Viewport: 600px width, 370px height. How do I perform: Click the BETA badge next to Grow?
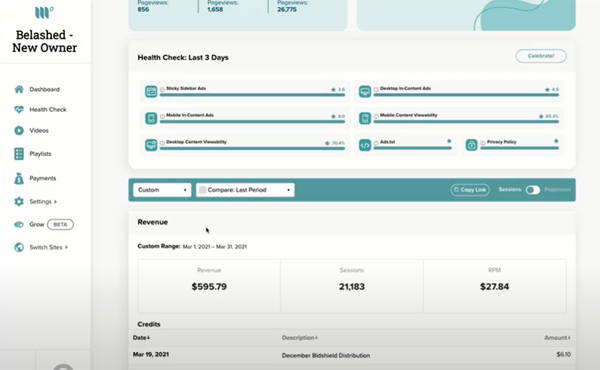[x=60, y=224]
